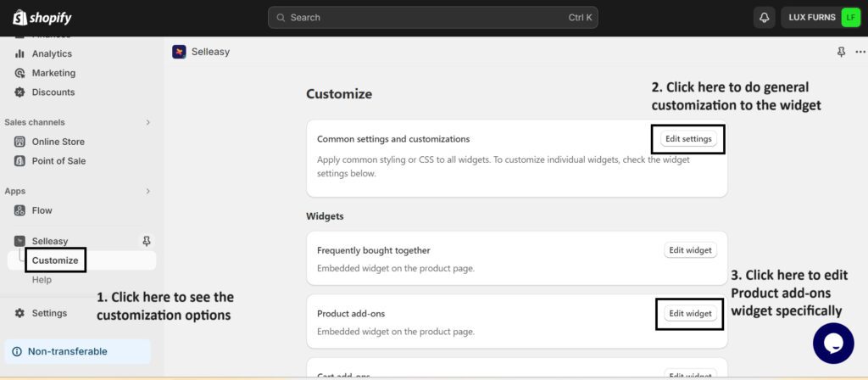Expand the Sales channels section
The height and width of the screenshot is (380, 868).
pos(148,122)
